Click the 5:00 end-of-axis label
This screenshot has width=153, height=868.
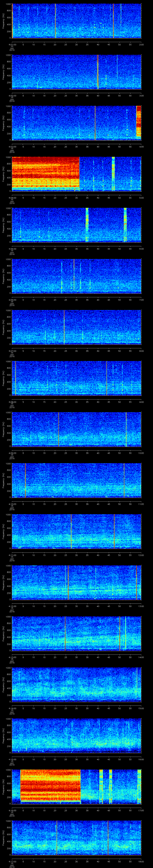141,197
